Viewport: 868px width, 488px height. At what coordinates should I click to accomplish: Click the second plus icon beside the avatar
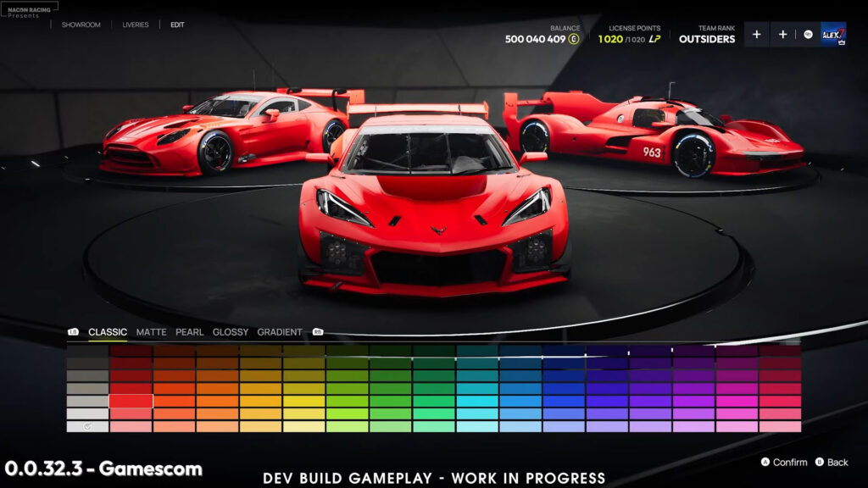coord(782,35)
